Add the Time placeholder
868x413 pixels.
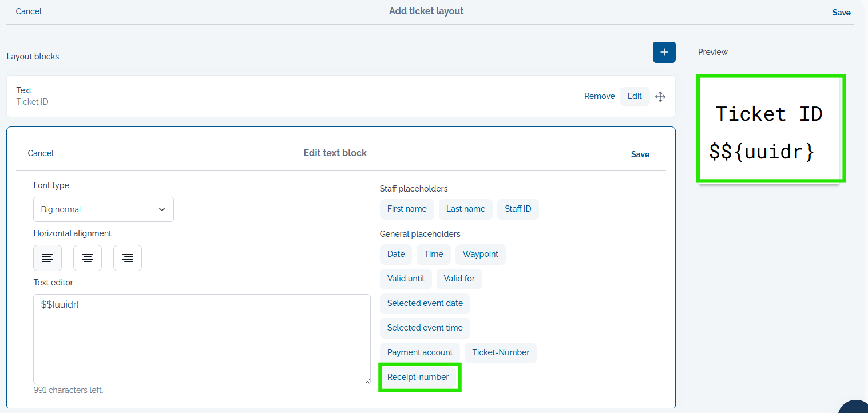pyautogui.click(x=434, y=254)
